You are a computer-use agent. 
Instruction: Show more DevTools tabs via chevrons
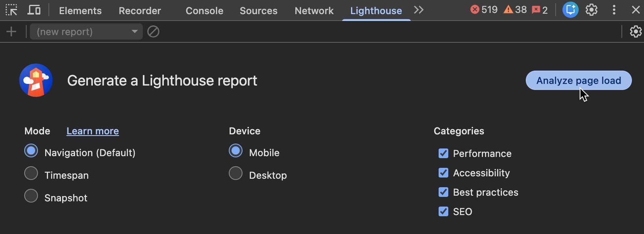click(x=419, y=10)
